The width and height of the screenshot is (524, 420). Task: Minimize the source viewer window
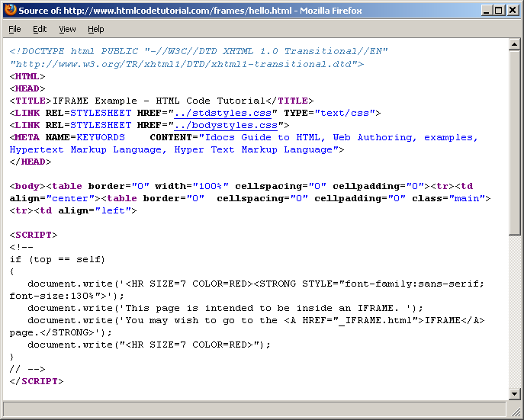[486, 11]
